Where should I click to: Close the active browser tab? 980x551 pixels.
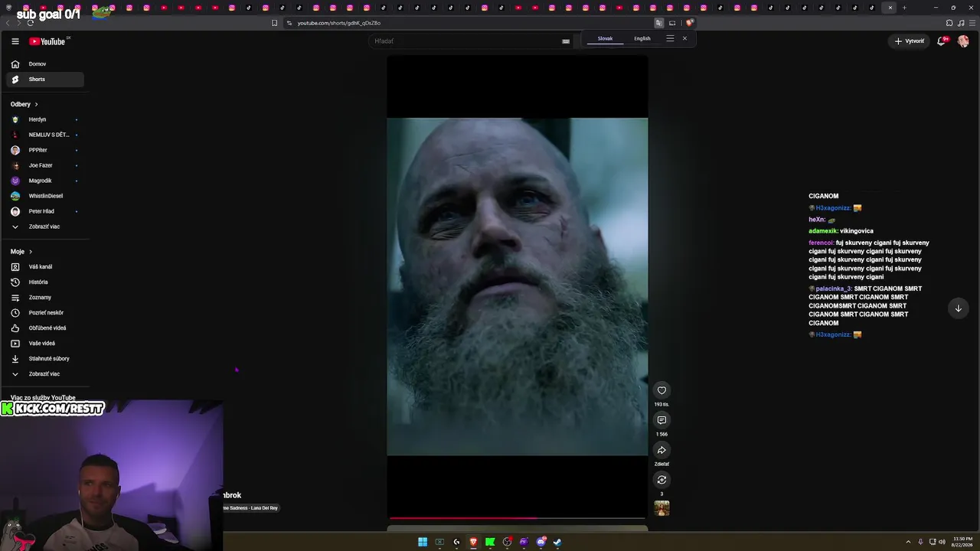[x=890, y=8]
